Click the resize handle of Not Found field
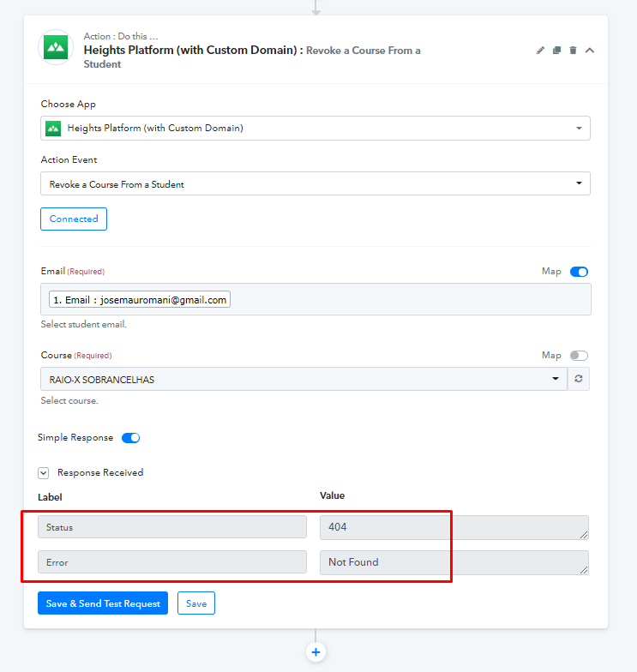Viewport: 637px width, 672px height. click(584, 570)
